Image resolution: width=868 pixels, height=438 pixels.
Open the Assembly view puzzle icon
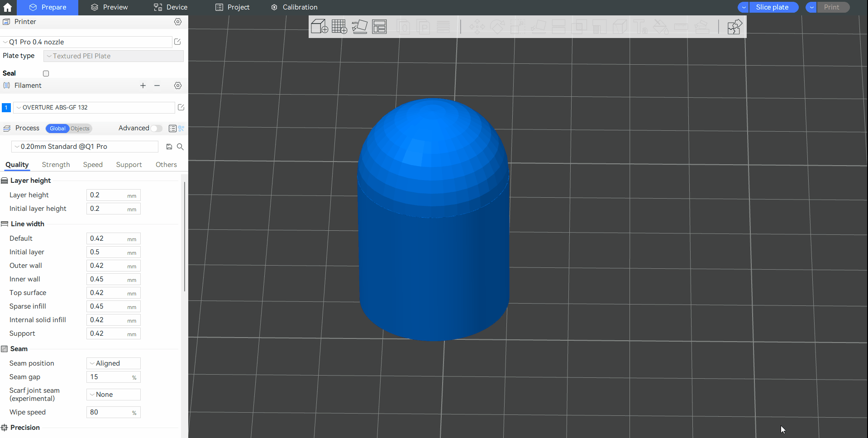click(734, 27)
